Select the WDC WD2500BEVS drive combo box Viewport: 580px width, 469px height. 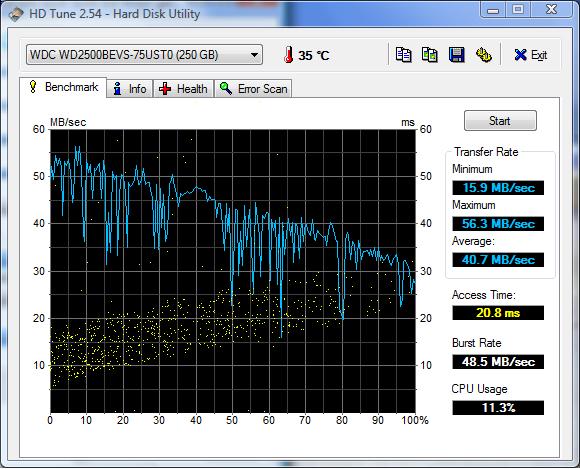(x=144, y=55)
